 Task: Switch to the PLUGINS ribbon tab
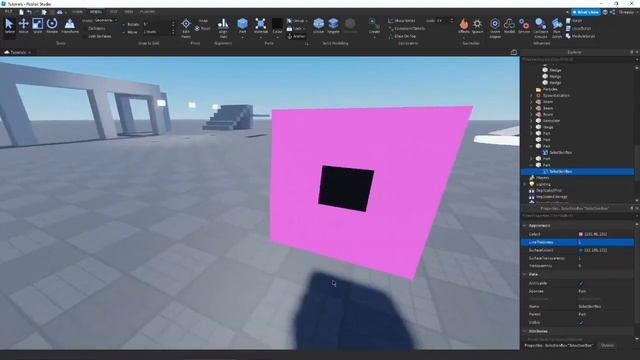pos(147,12)
